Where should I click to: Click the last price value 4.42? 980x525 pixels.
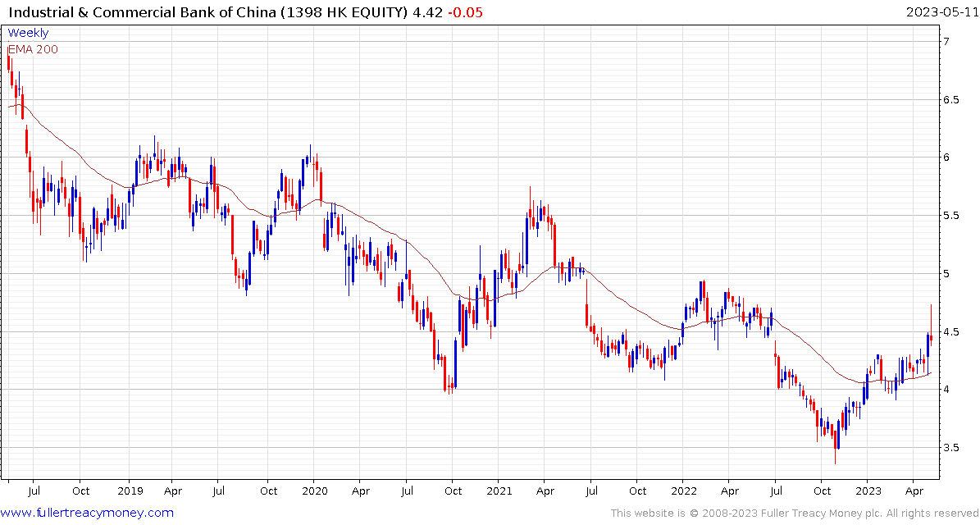click(427, 11)
